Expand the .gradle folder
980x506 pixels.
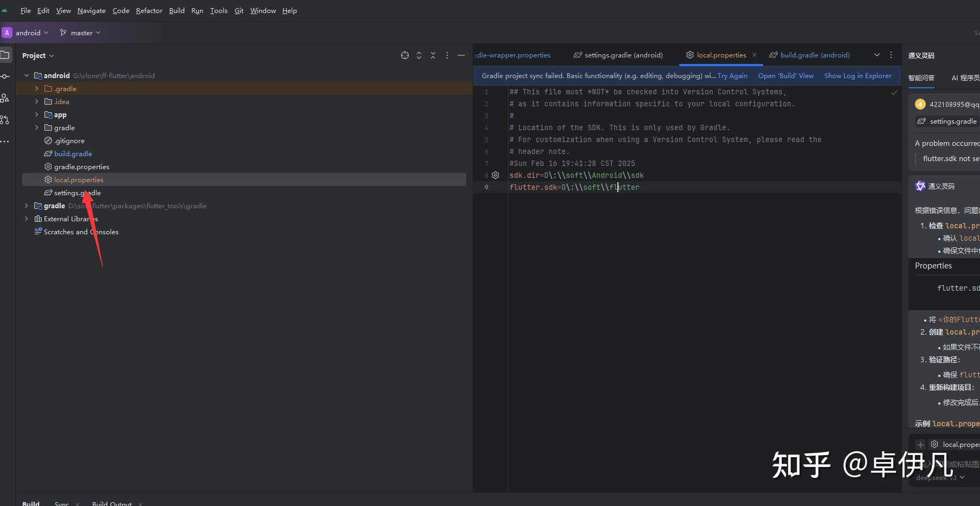(x=37, y=88)
